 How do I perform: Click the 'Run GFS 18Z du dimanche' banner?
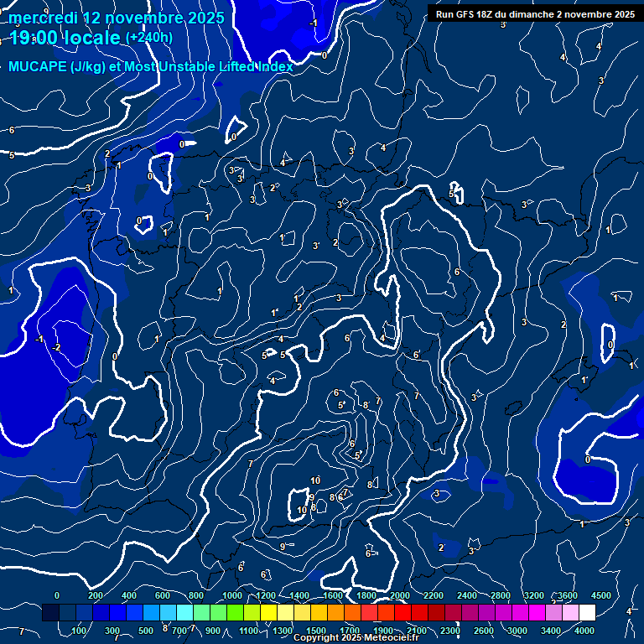pyautogui.click(x=535, y=14)
